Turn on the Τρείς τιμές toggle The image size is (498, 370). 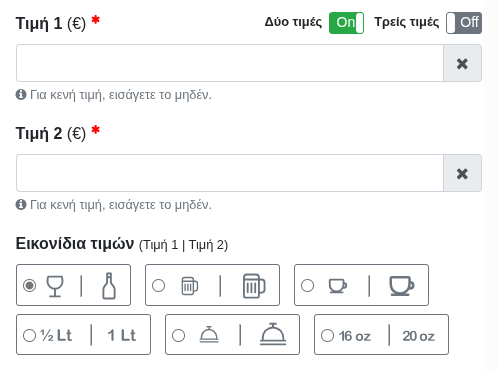pos(464,23)
